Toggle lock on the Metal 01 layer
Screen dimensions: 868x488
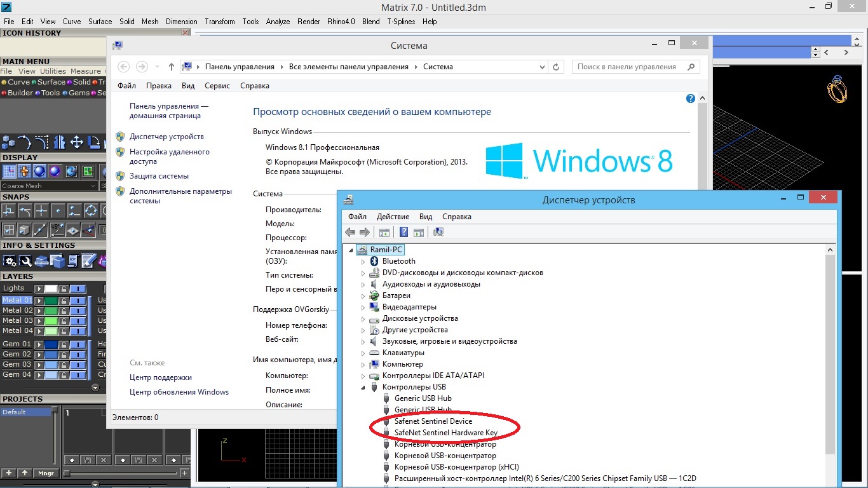pyautogui.click(x=64, y=301)
